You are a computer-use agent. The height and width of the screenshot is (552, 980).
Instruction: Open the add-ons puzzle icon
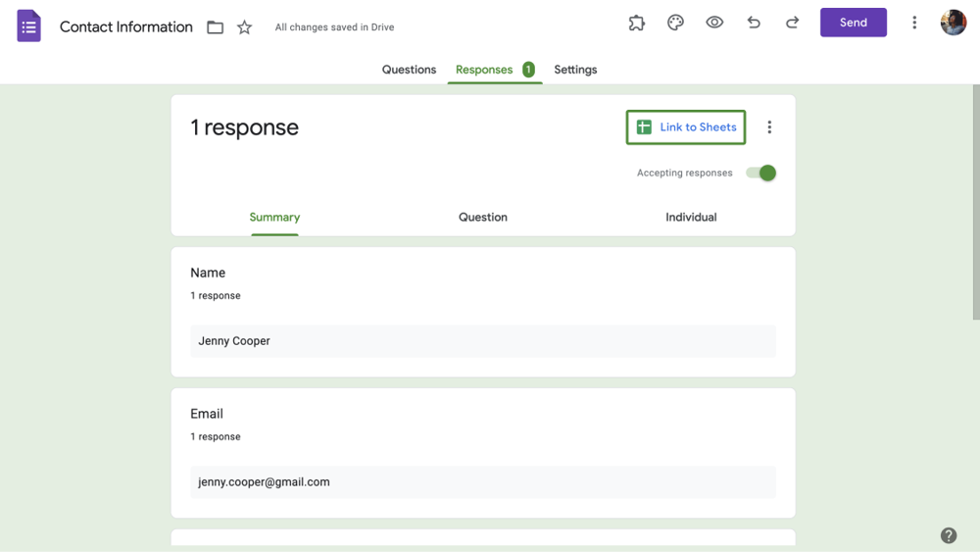[x=636, y=23]
